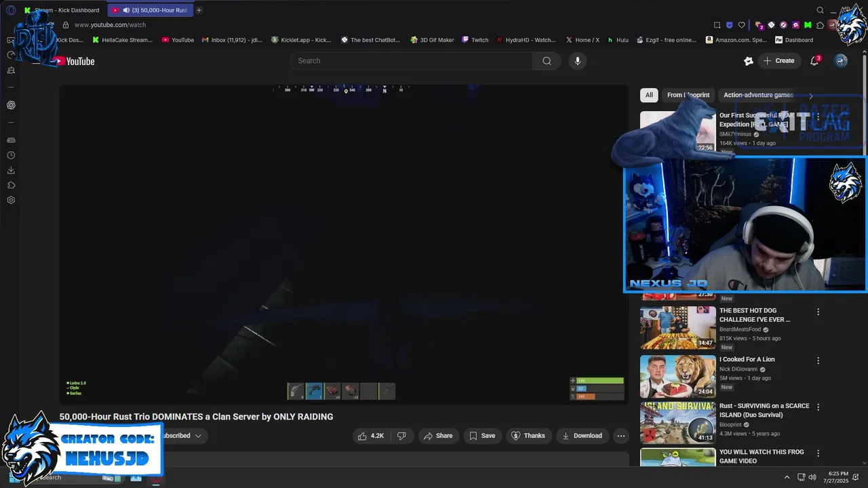Like the video with thumbs up
868x488 pixels.
(371, 436)
